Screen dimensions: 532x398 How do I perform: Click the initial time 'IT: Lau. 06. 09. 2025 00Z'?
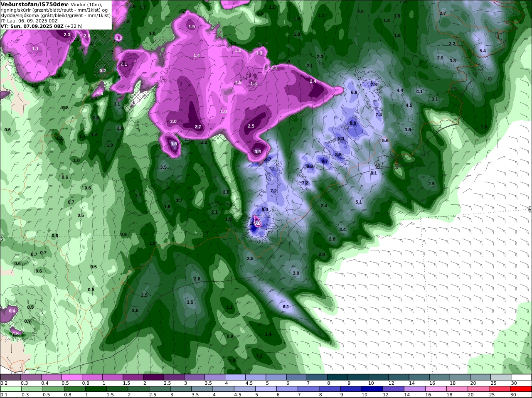29,20
